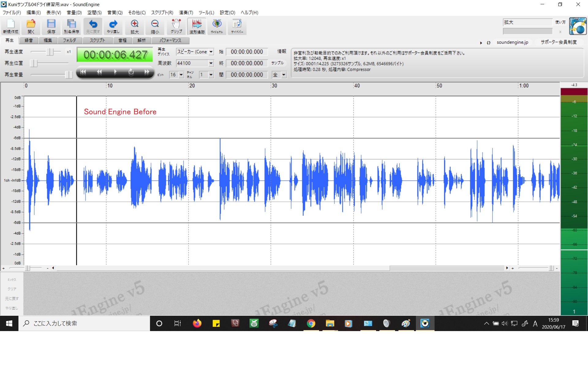Click the サンプル unit button
The image size is (588, 370).
277,63
